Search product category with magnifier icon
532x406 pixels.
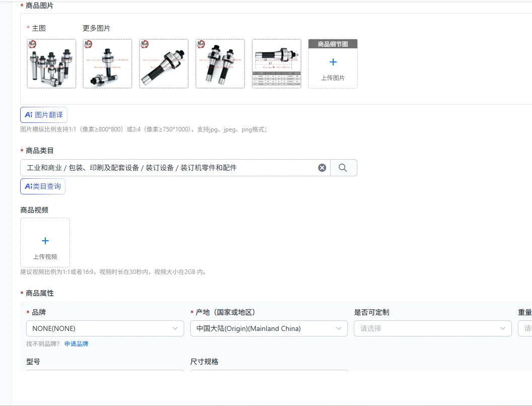[x=343, y=168]
